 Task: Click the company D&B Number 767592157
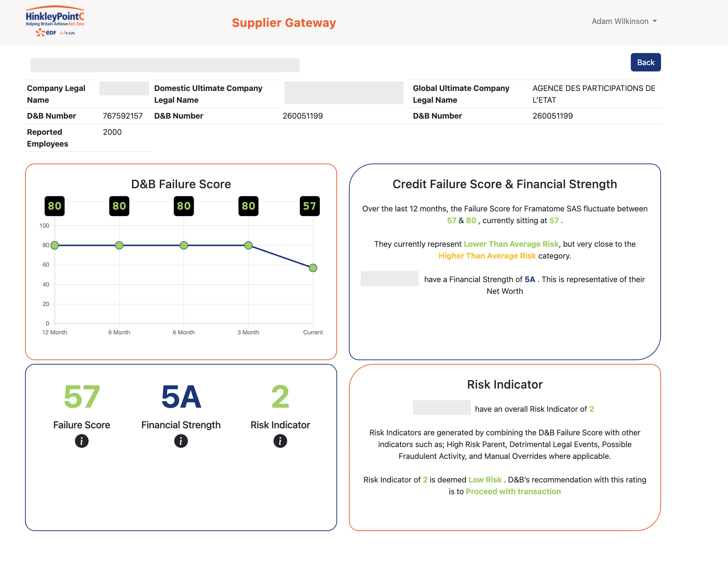(123, 116)
